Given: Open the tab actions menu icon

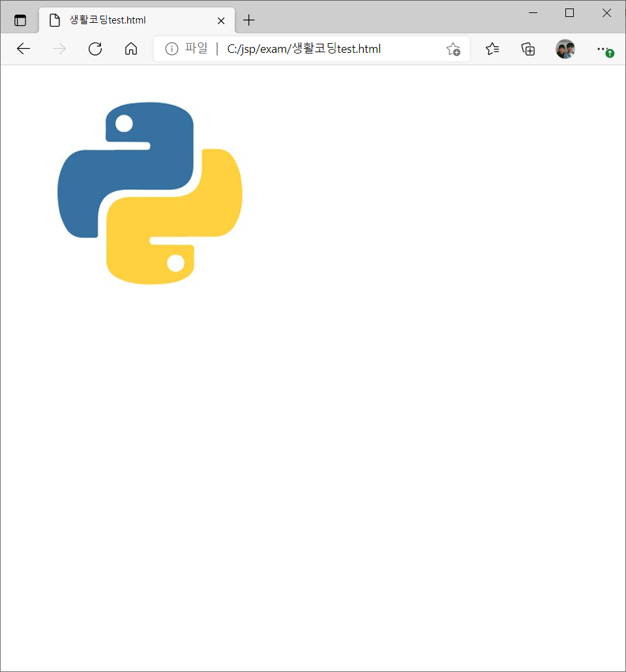Looking at the screenshot, I should (x=20, y=20).
